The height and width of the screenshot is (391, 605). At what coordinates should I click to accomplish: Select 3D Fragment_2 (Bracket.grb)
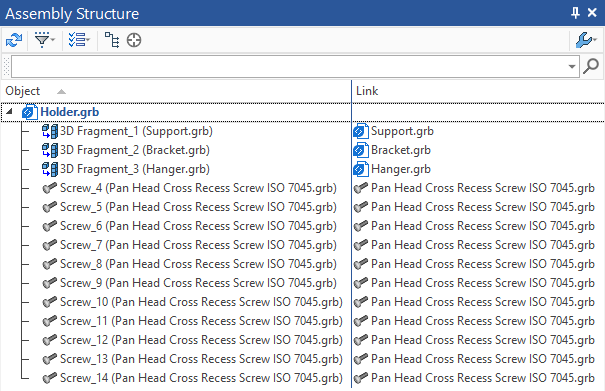coord(135,150)
